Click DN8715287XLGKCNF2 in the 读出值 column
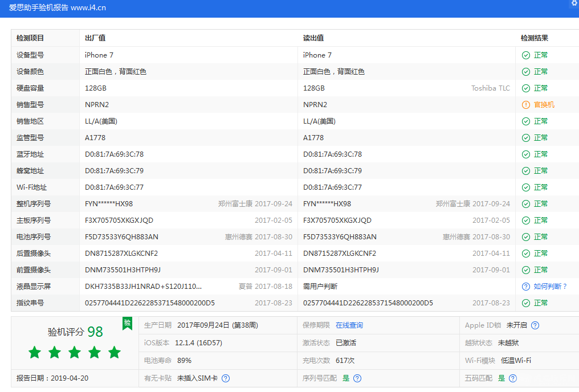The width and height of the screenshot is (579, 392). (339, 254)
